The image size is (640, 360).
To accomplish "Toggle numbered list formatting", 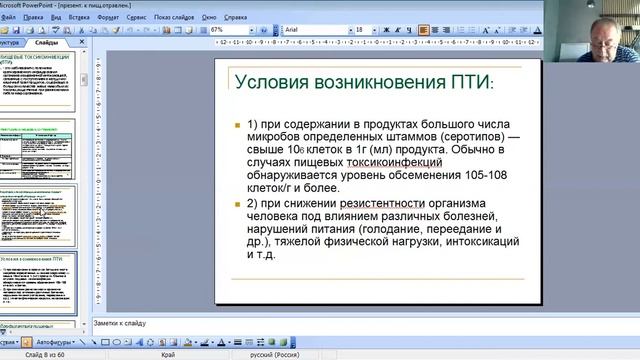I will point(460,30).
